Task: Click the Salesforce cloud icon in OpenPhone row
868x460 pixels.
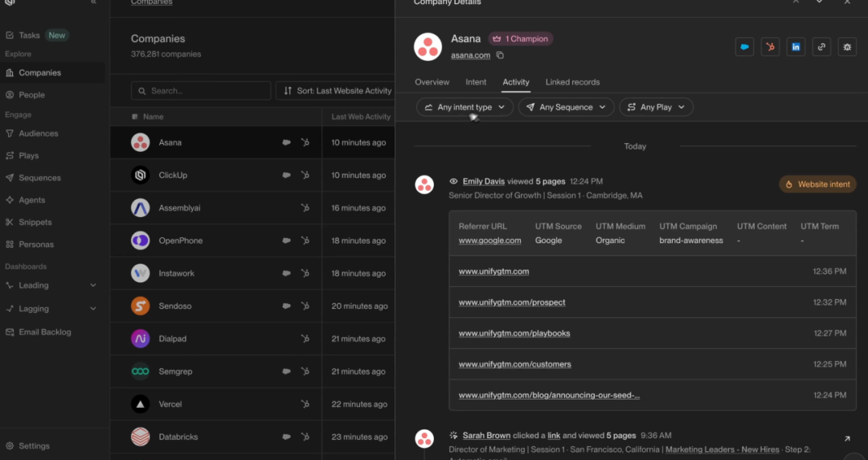Action: pos(286,240)
